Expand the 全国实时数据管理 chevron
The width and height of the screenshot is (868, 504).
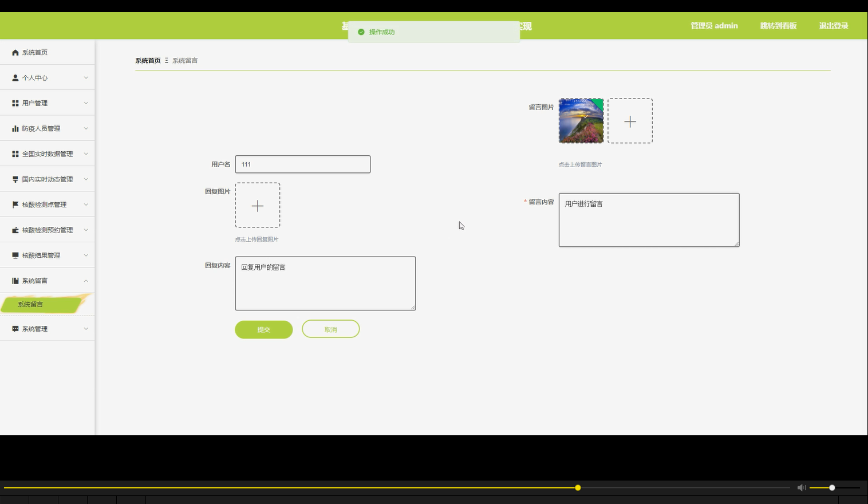[x=86, y=154]
